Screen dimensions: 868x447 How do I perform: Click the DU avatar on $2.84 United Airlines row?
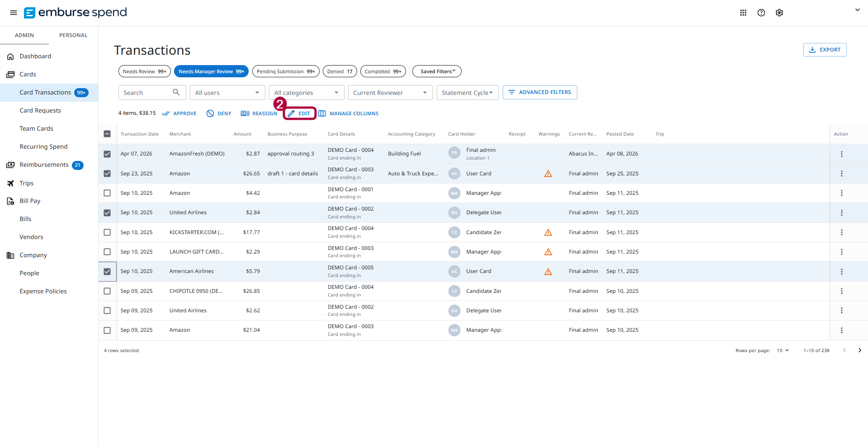[x=454, y=212]
